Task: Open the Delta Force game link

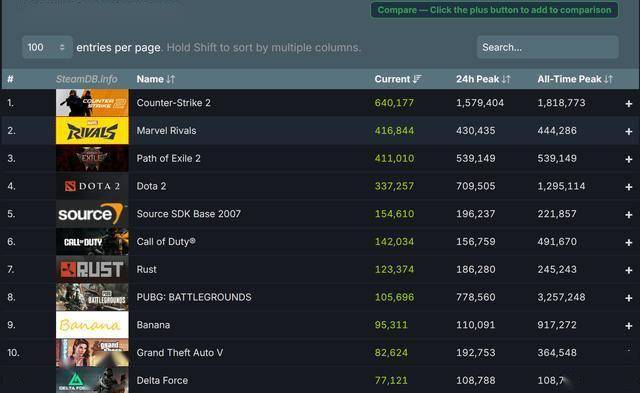Action: pyautogui.click(x=162, y=380)
